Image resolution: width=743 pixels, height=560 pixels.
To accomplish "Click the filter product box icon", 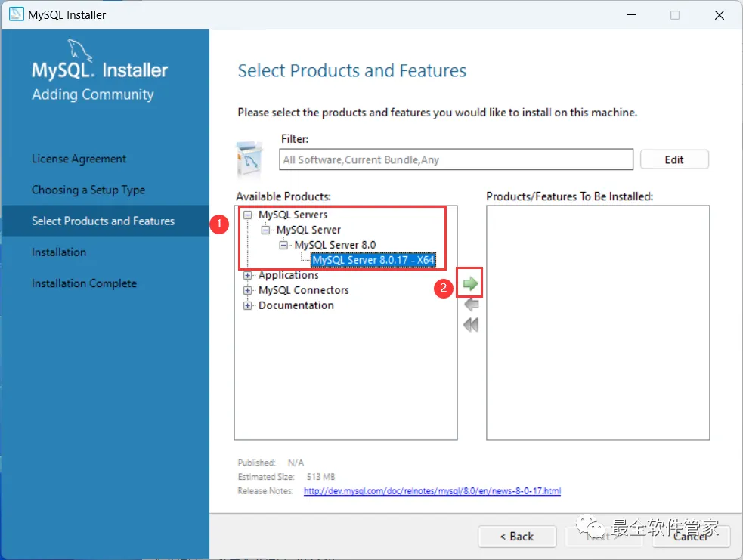I will click(249, 158).
